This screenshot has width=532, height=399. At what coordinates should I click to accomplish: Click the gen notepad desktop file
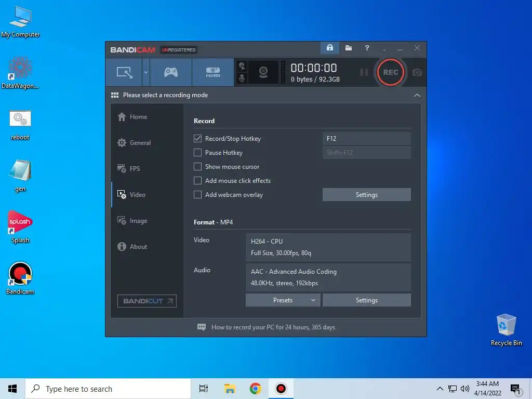(x=20, y=176)
